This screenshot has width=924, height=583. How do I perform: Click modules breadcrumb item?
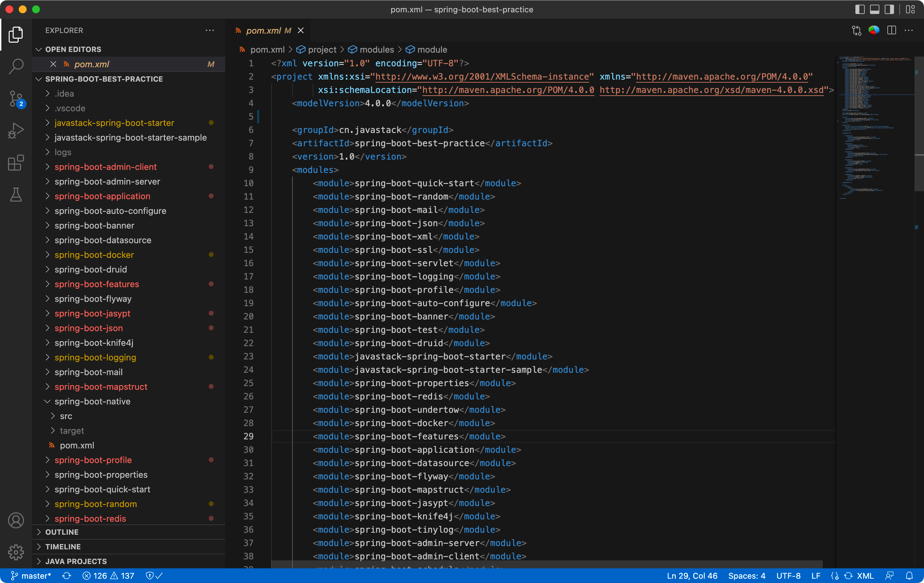click(x=371, y=50)
